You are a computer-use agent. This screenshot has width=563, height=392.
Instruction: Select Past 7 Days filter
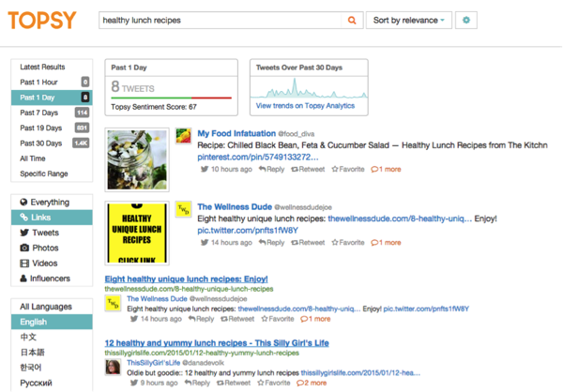[52, 113]
